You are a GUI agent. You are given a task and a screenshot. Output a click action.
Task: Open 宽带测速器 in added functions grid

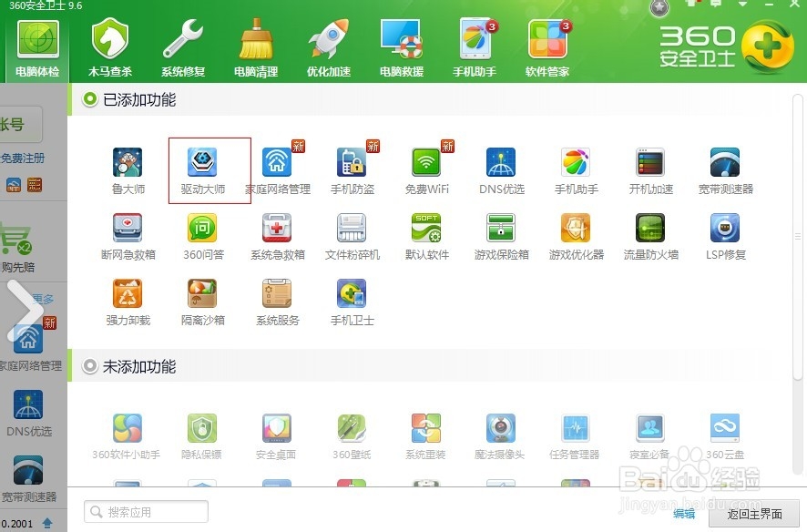tap(725, 171)
